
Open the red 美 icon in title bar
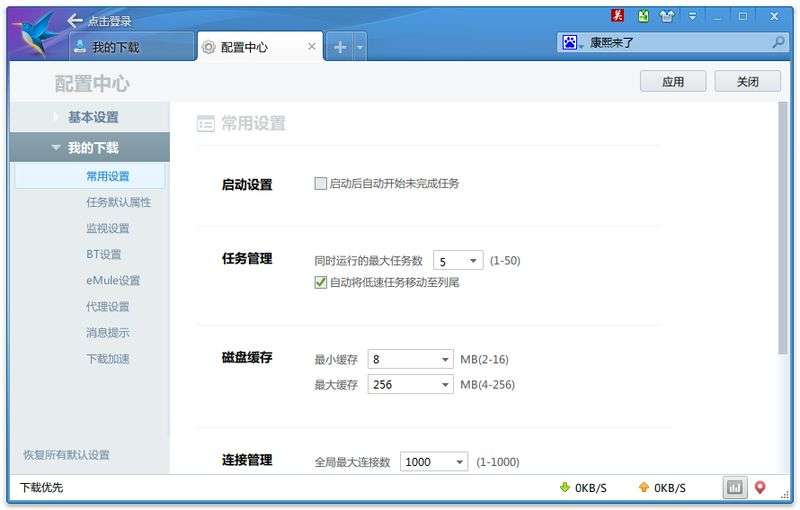(617, 16)
